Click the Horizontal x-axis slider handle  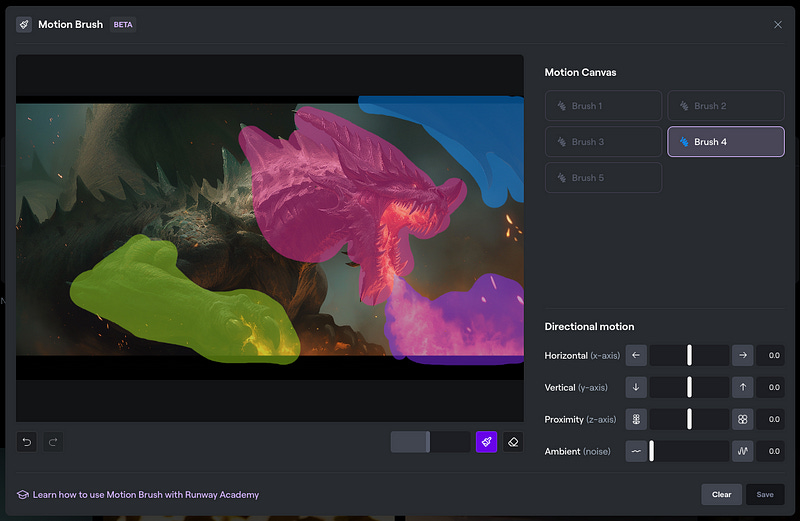click(x=689, y=355)
